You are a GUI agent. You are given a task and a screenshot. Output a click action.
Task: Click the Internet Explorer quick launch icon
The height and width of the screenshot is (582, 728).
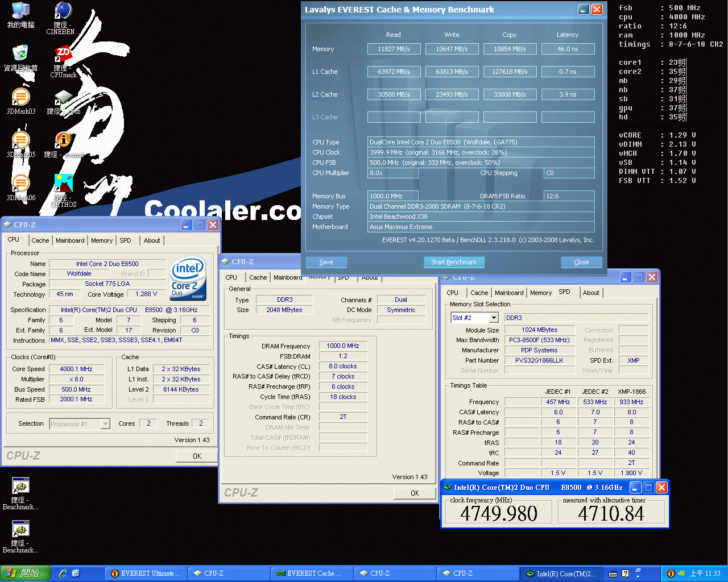[x=63, y=573]
